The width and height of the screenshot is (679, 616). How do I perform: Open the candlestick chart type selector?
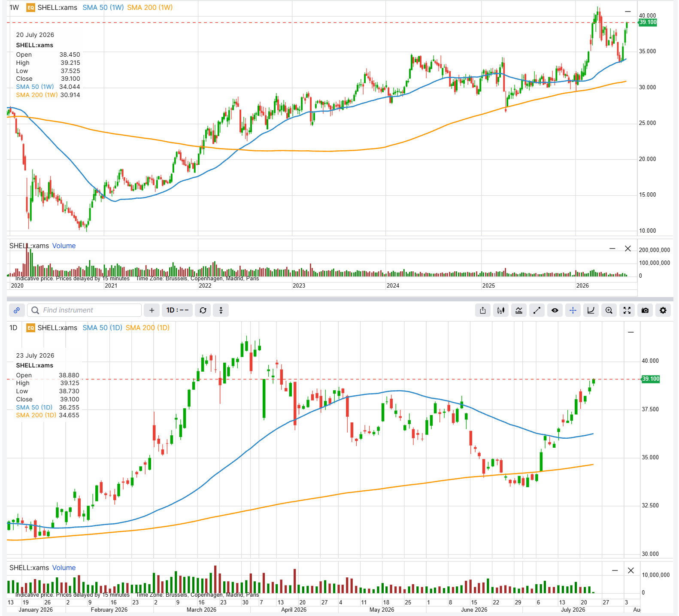click(x=500, y=310)
